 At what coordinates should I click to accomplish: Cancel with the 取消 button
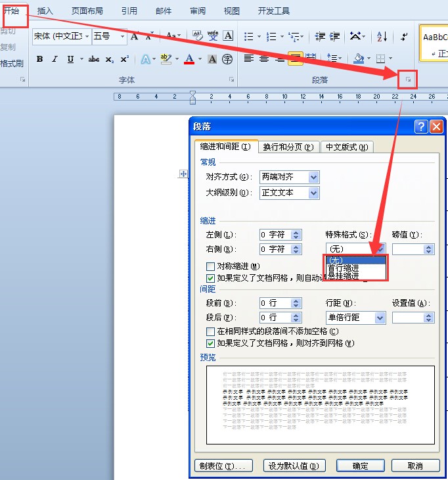coord(415,466)
